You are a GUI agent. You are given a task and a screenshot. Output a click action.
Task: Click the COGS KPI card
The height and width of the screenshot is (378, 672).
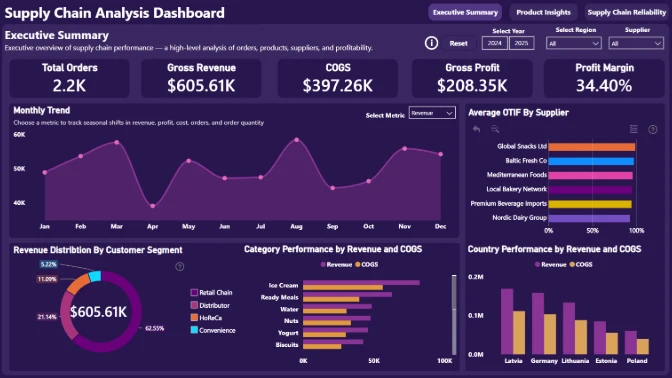338,78
